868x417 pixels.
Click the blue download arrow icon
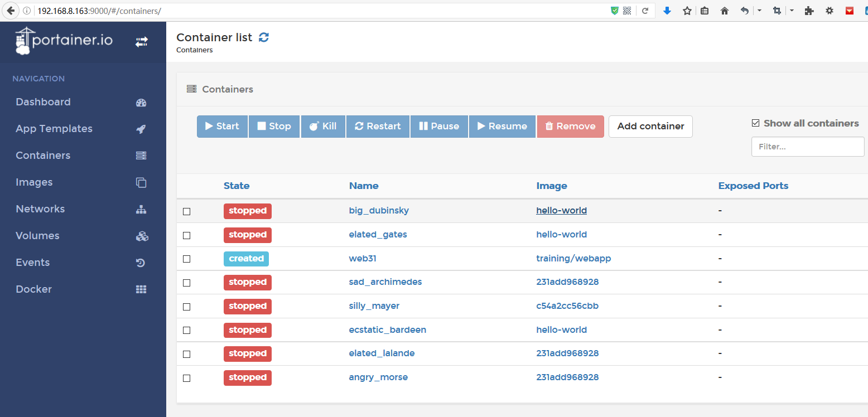click(x=667, y=11)
